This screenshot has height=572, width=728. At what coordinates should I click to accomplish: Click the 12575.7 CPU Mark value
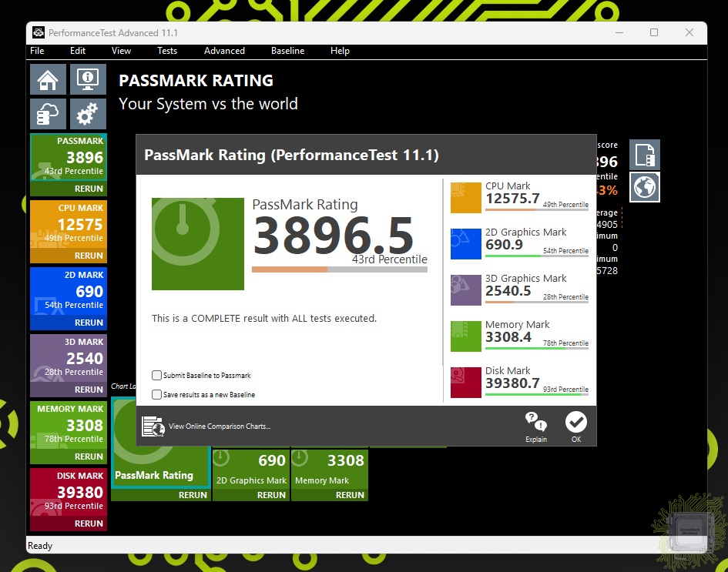coord(512,199)
